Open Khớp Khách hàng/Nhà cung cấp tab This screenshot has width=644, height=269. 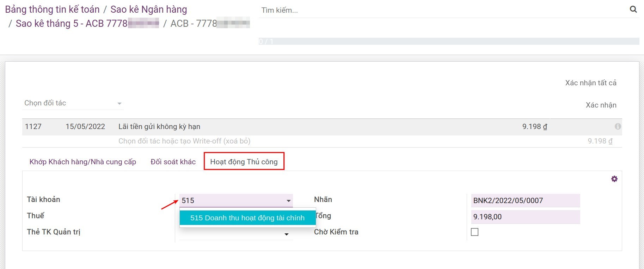pos(82,162)
